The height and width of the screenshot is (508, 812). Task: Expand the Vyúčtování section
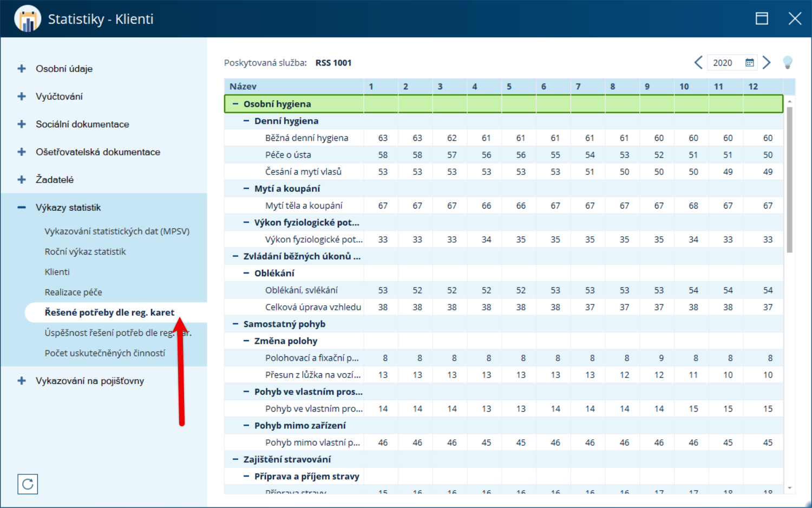pyautogui.click(x=22, y=96)
